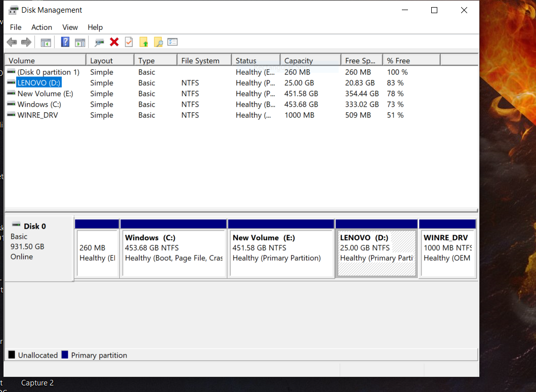Viewport: 536px width, 392px height.
Task: Click the red X delete icon
Action: (114, 42)
